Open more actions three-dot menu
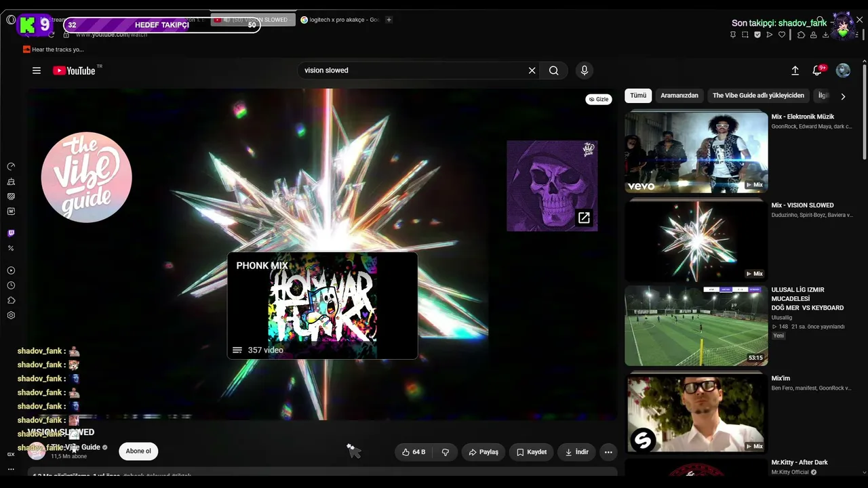The image size is (868, 488). pos(608,452)
